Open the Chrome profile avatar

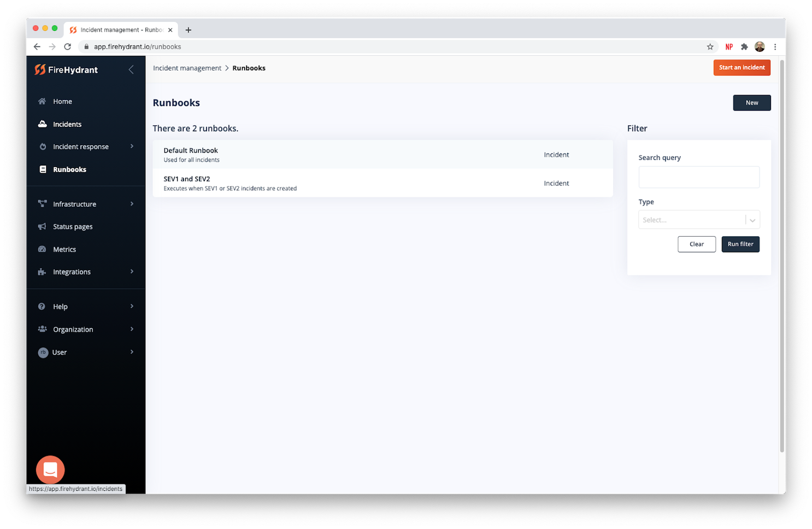point(760,47)
